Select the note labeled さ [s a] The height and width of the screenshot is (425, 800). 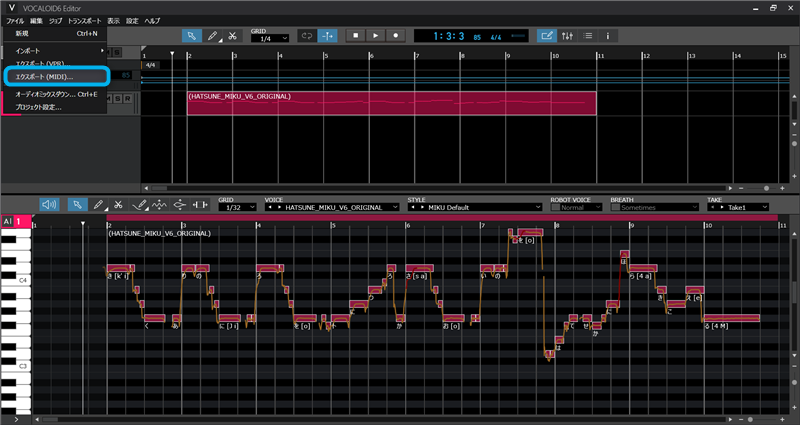click(419, 268)
